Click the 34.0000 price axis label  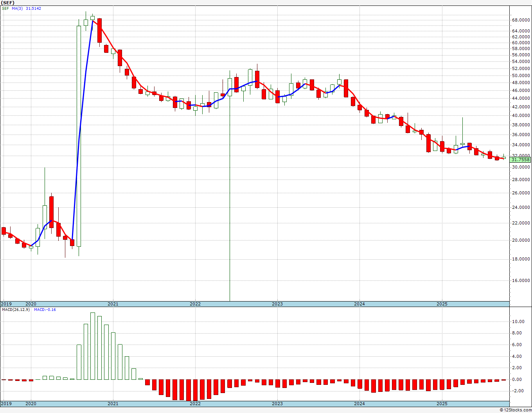521,145
